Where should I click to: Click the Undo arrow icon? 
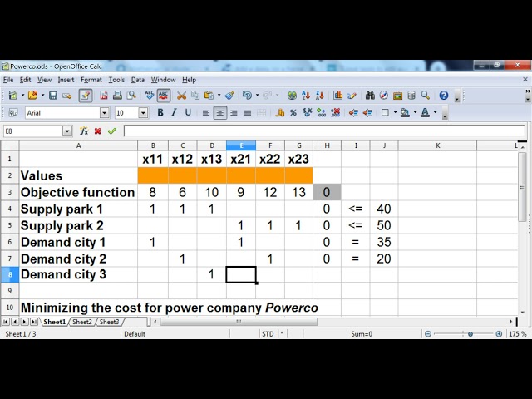[247, 96]
